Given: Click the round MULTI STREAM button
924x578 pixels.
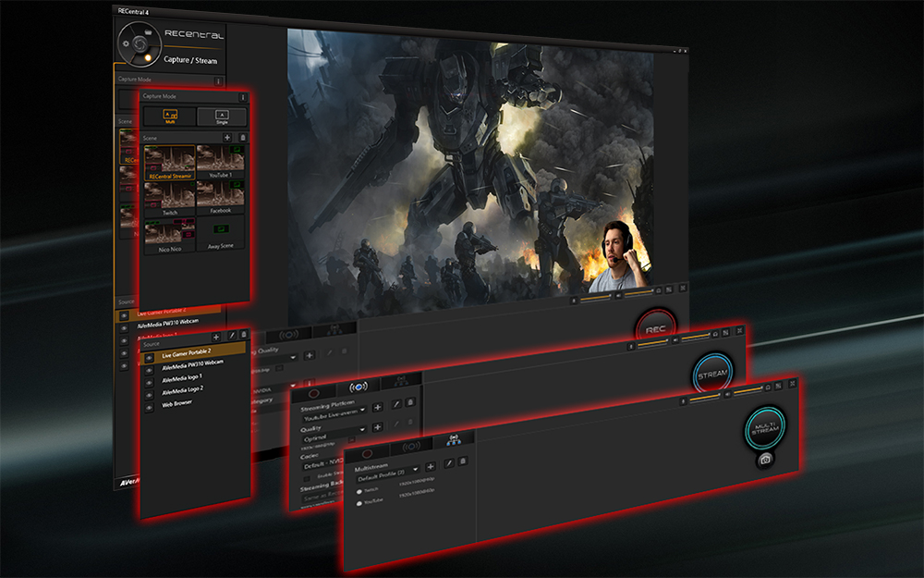Looking at the screenshot, I should click(x=765, y=427).
